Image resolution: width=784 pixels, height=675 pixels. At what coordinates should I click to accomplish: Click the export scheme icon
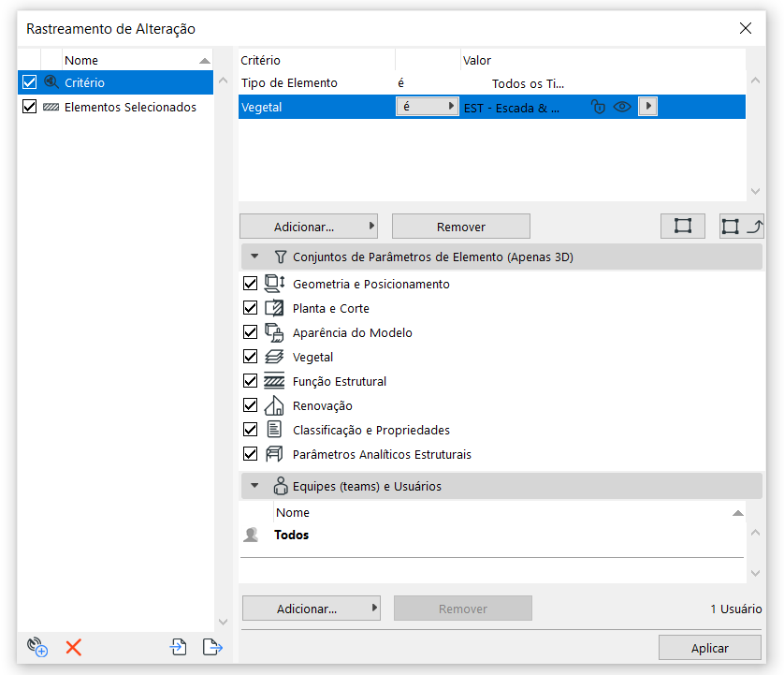point(212,647)
